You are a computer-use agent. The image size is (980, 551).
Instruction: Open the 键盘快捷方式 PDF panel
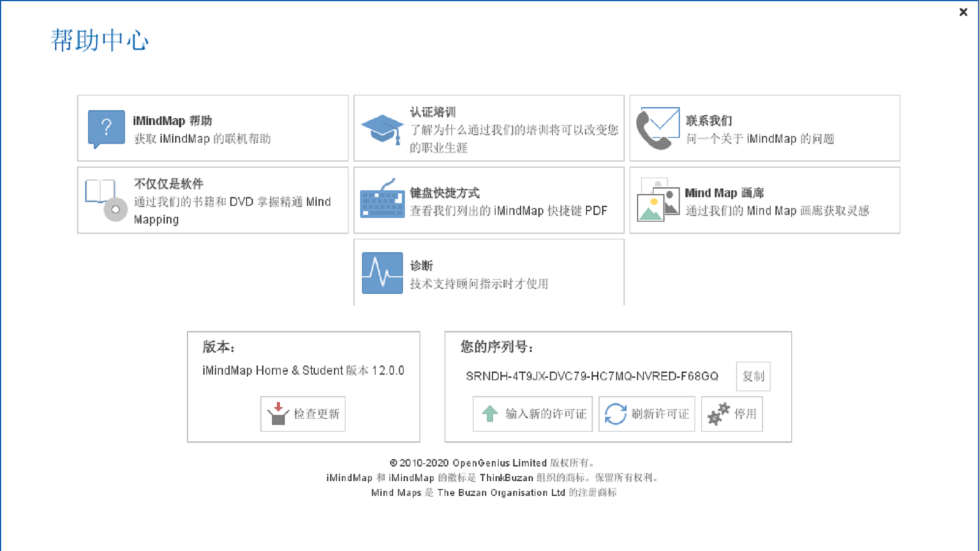coord(488,200)
